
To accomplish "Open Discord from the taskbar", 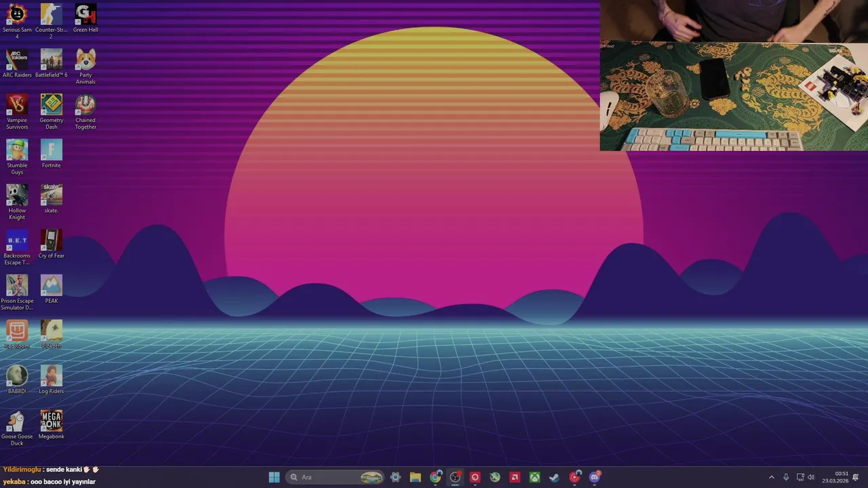I will (595, 477).
